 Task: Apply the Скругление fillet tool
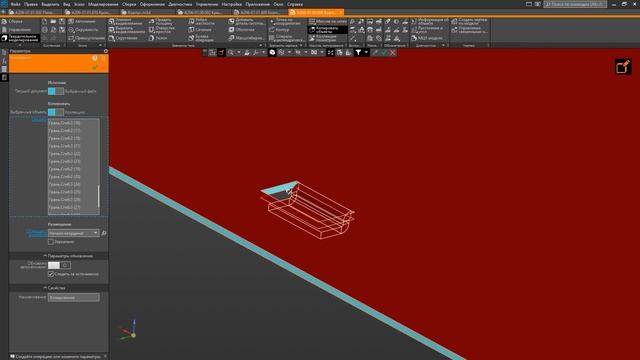click(123, 38)
